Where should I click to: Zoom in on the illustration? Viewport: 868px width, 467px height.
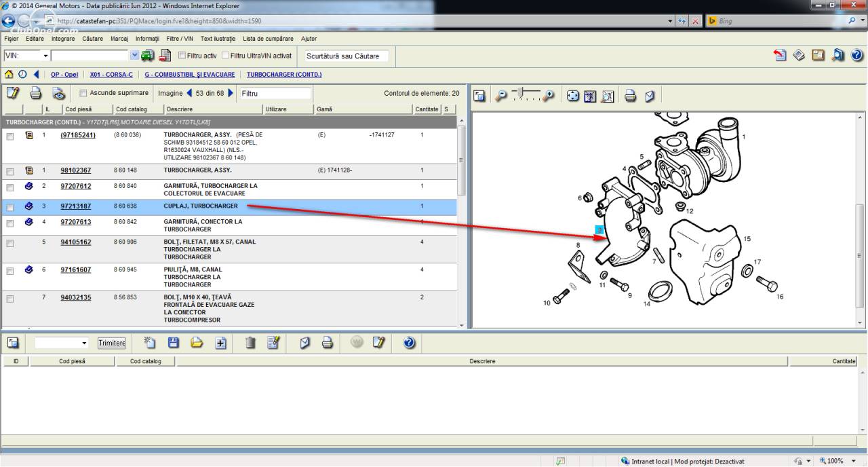pos(548,96)
